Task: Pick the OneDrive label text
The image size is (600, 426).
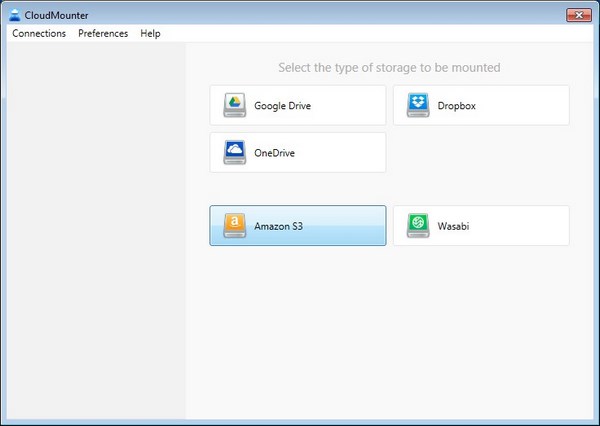Action: (x=274, y=153)
